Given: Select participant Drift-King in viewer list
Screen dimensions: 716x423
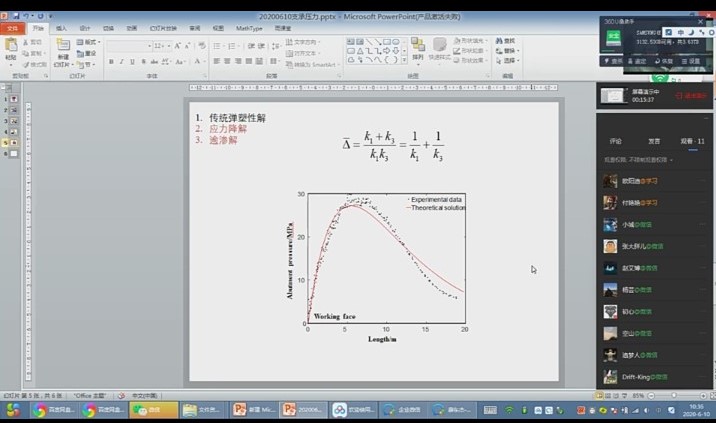Looking at the screenshot, I should point(654,377).
